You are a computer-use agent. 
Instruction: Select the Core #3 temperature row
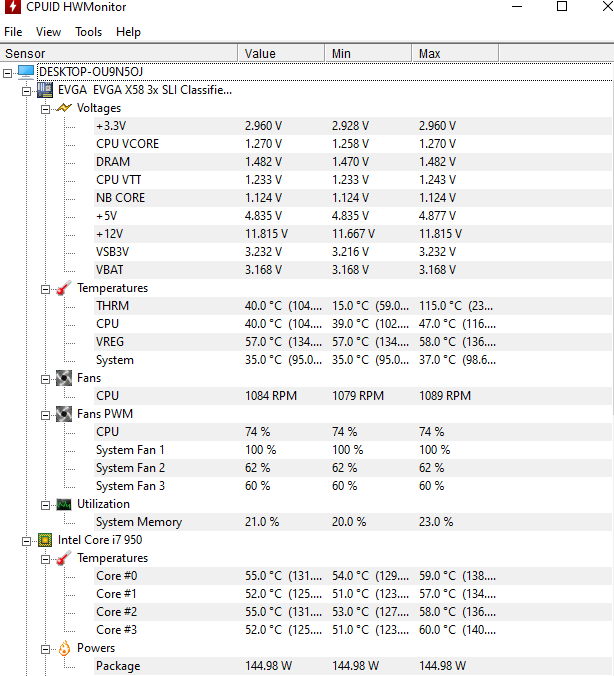click(353, 630)
